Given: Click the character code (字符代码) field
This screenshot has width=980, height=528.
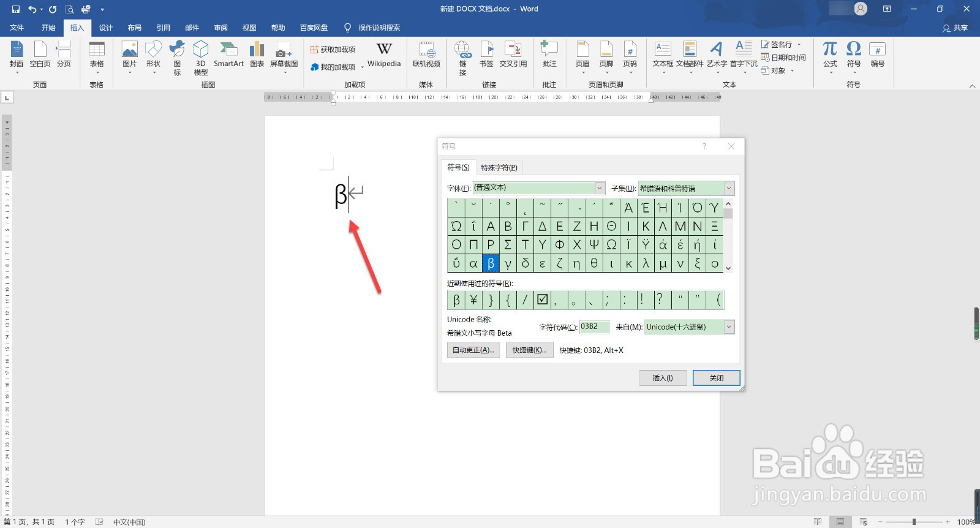Looking at the screenshot, I should [595, 326].
